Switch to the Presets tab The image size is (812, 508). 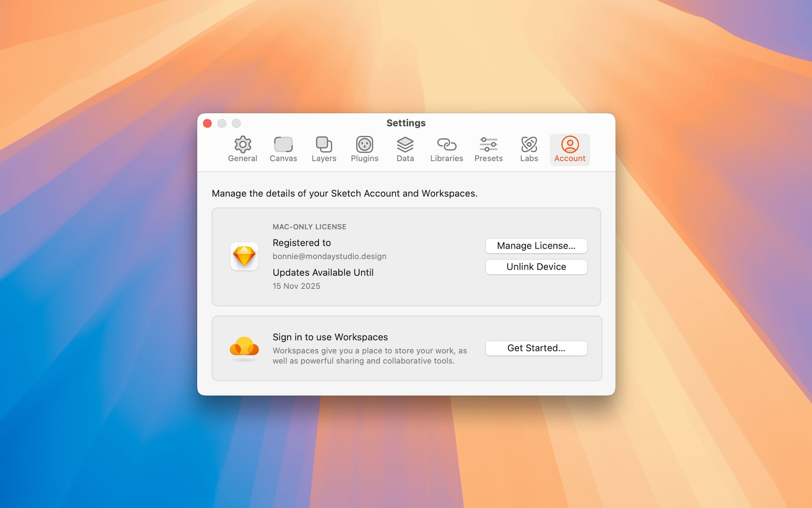click(488, 149)
